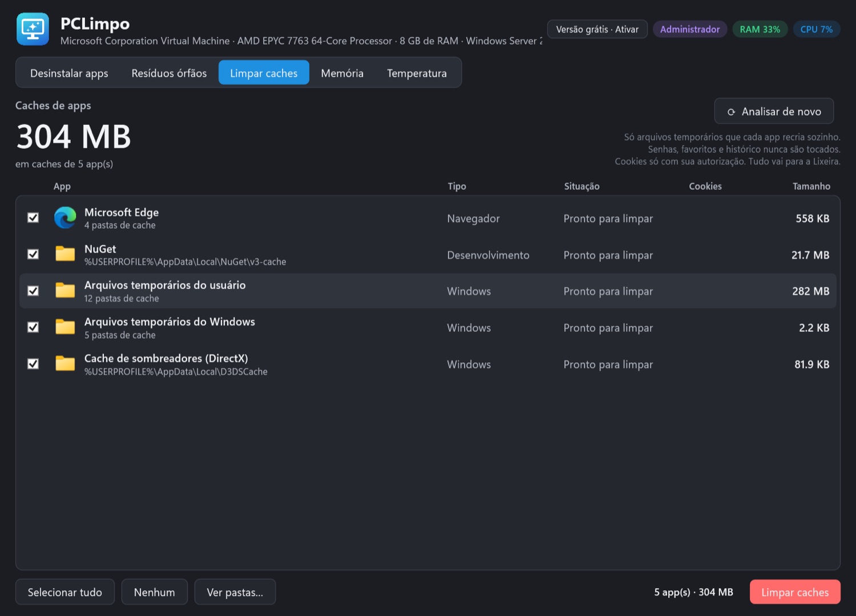Open the Desinstalar apps tab

coord(69,73)
